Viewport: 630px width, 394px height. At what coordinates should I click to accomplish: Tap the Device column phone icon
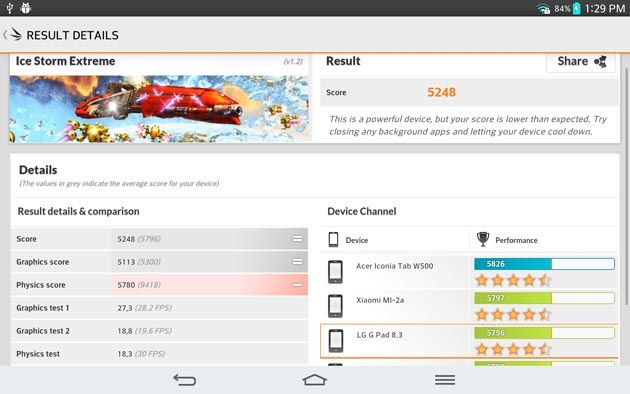pyautogui.click(x=333, y=240)
